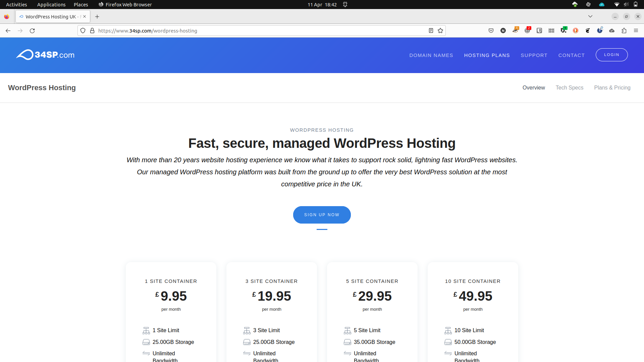The width and height of the screenshot is (644, 362).
Task: Click the Sign Up Now button
Action: click(322, 215)
